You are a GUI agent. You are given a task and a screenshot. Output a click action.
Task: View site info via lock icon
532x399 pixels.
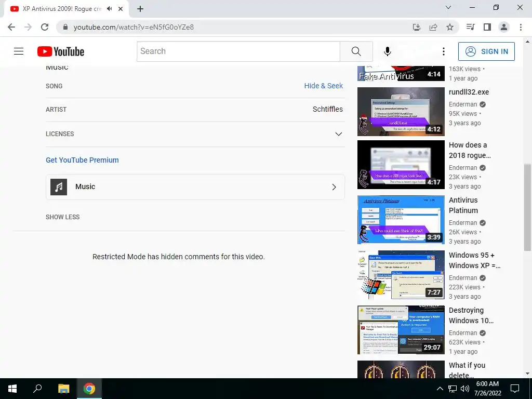[x=65, y=27]
